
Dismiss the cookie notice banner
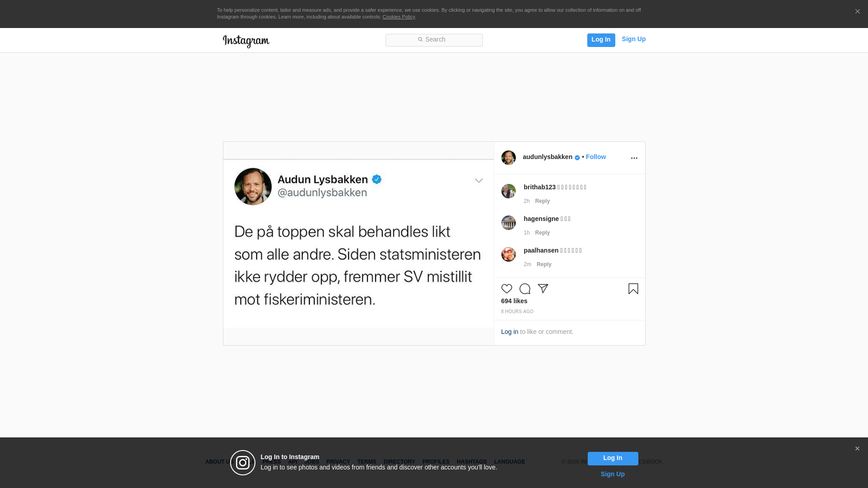[857, 12]
